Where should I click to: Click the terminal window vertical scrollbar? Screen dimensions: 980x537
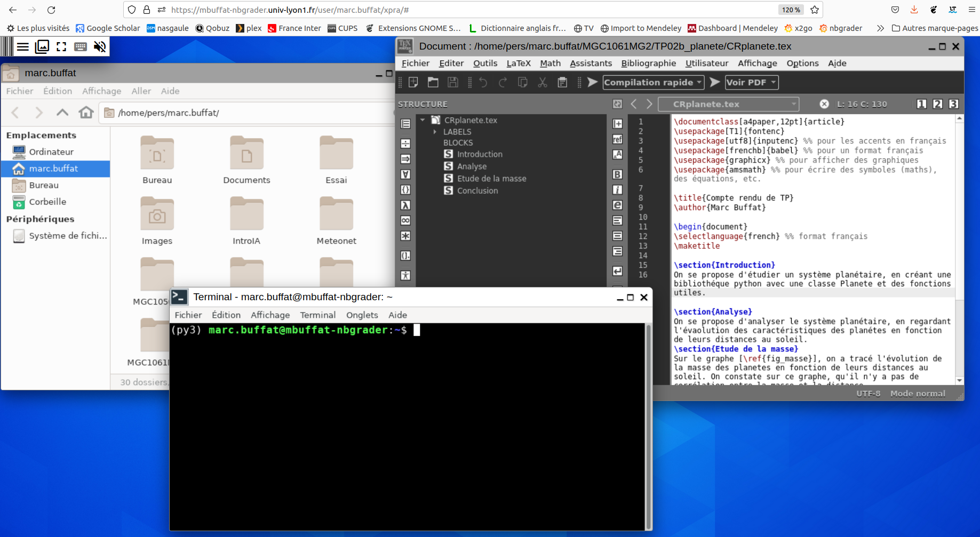[x=648, y=426]
